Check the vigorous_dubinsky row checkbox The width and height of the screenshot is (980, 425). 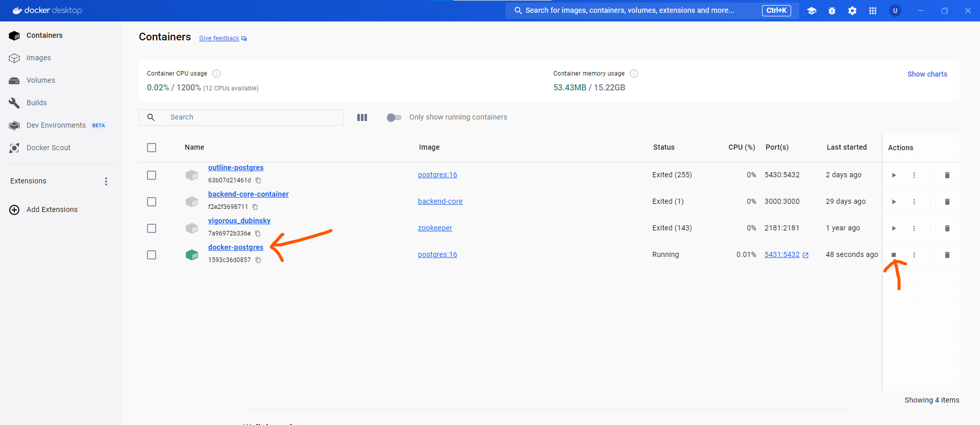click(152, 228)
